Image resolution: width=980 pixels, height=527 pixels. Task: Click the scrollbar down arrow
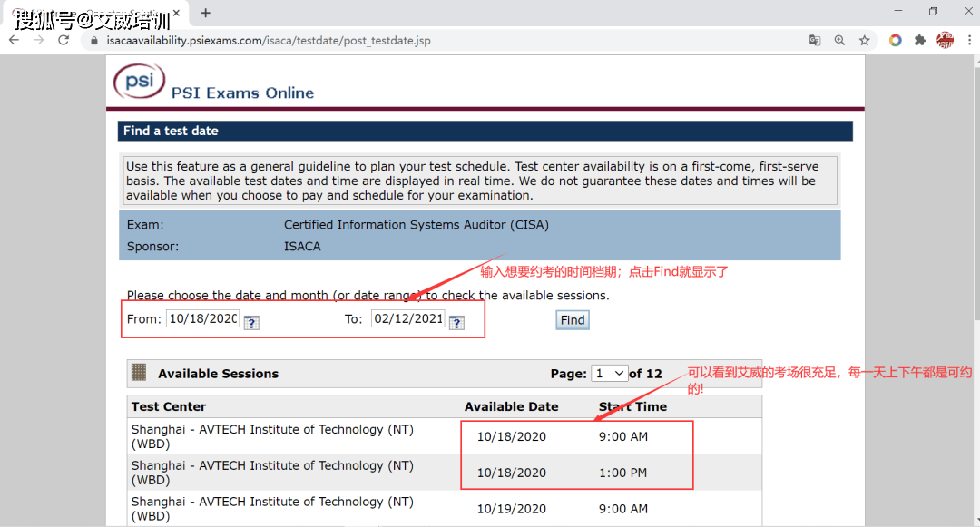pos(975,522)
